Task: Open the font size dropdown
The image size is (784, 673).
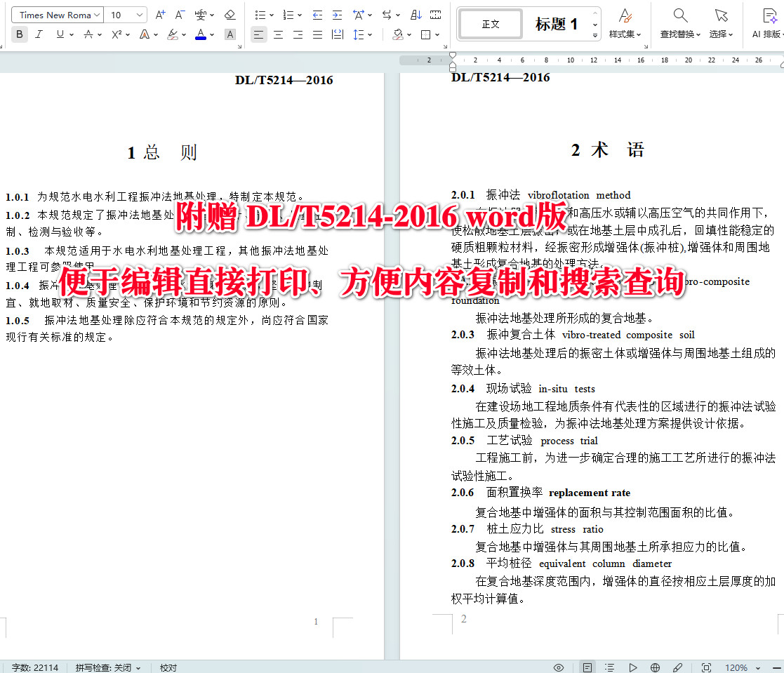Action: pos(125,14)
